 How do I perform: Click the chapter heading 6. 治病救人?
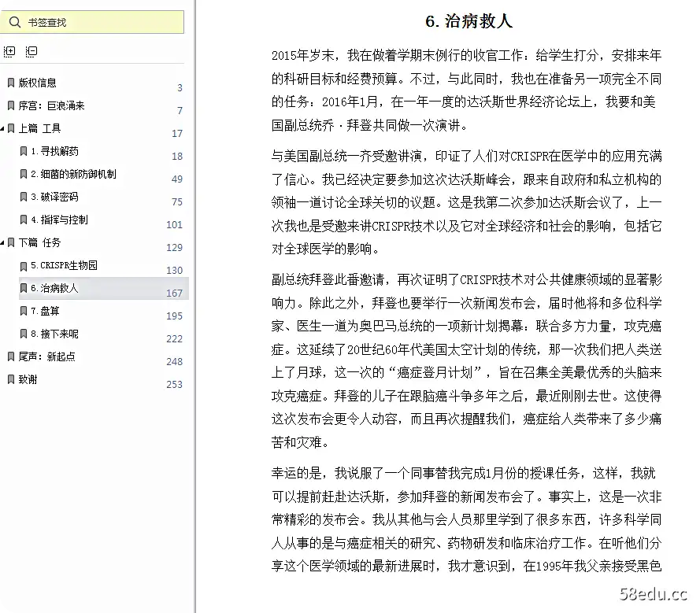469,21
